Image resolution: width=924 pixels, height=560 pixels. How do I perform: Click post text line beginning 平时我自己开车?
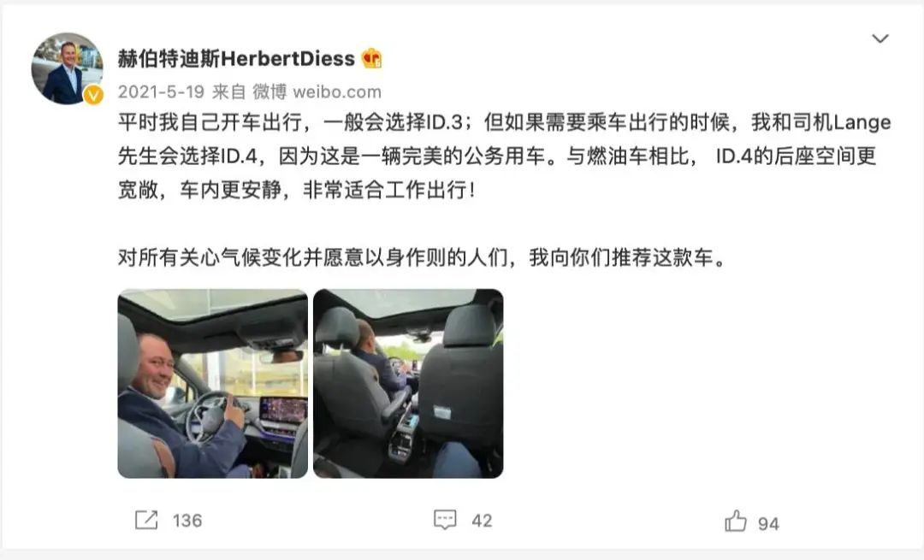[505, 122]
